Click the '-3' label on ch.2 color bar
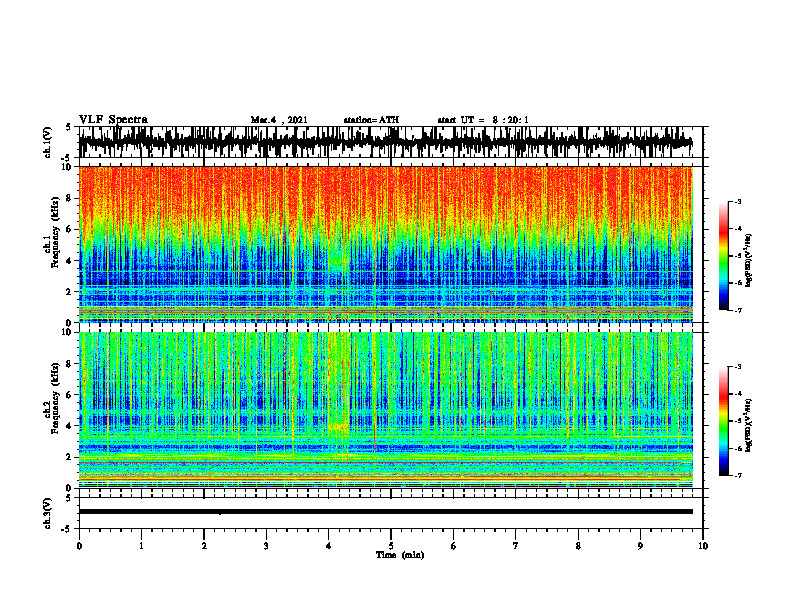 point(737,367)
